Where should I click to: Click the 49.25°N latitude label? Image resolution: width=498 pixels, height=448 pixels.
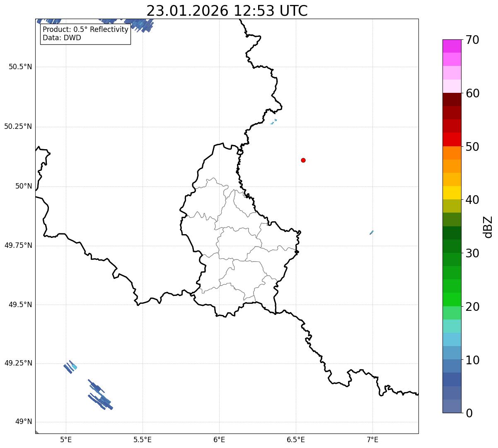[18, 363]
